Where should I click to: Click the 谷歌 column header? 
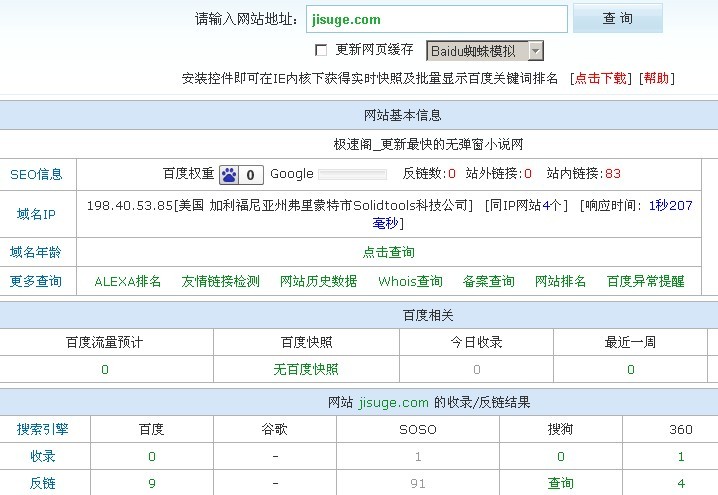coord(275,429)
